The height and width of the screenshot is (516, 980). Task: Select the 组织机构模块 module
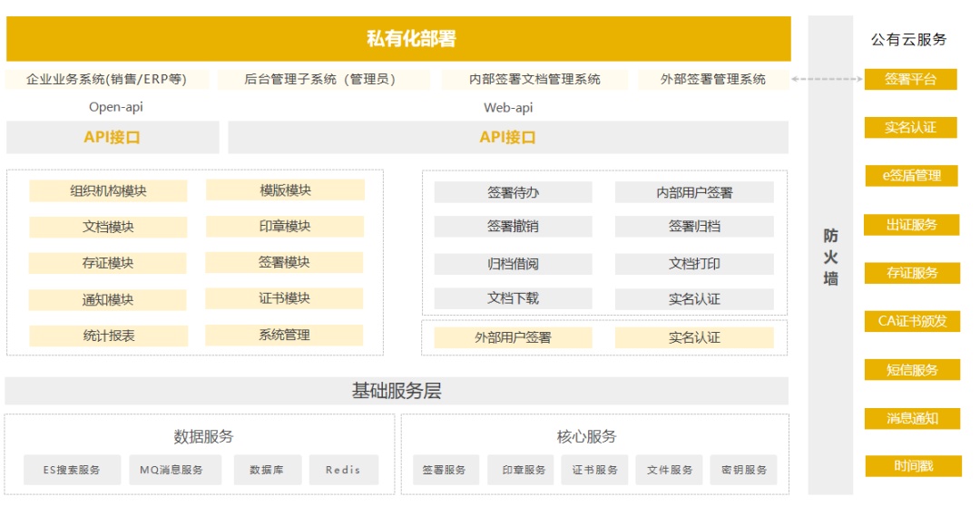108,191
